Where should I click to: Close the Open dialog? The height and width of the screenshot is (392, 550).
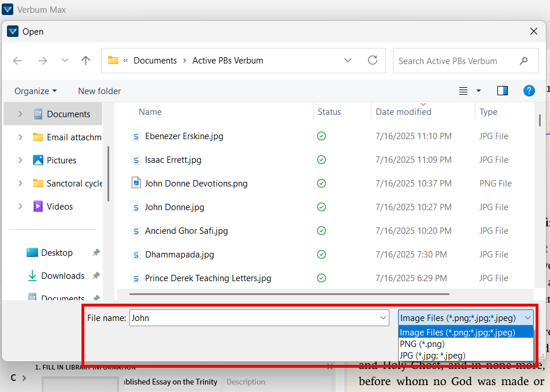pos(533,31)
